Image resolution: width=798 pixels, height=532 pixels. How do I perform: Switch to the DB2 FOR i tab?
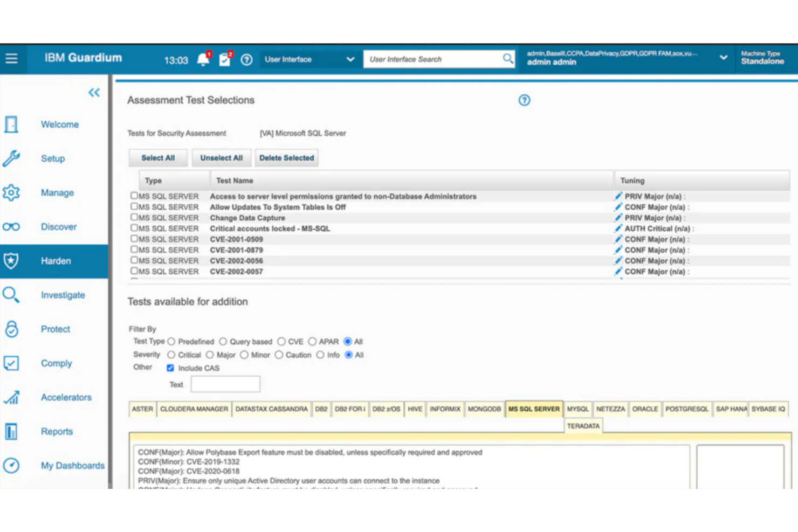(350, 409)
